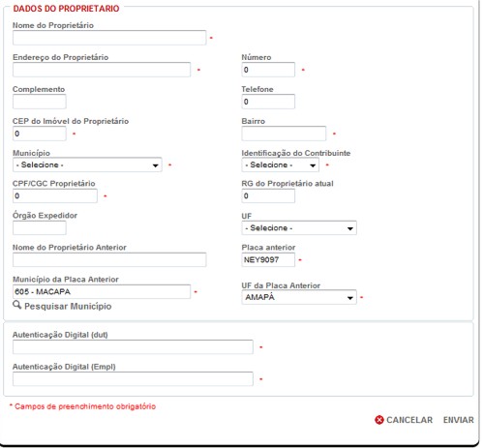Click the CPF/CGC Proprietário field

pyautogui.click(x=55, y=195)
